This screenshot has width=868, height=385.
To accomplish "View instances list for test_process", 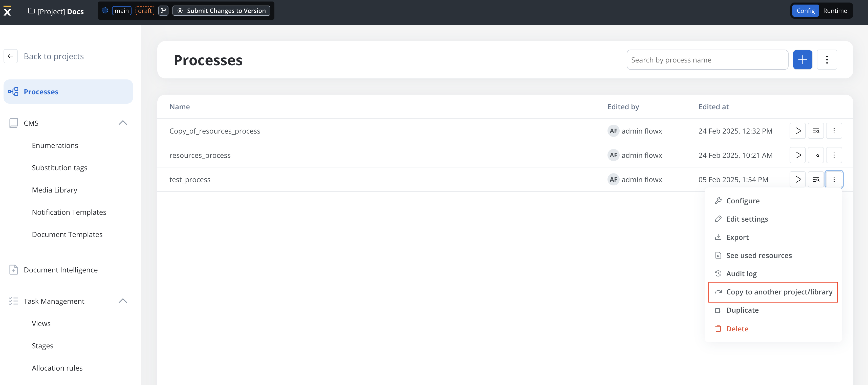I will pyautogui.click(x=816, y=179).
